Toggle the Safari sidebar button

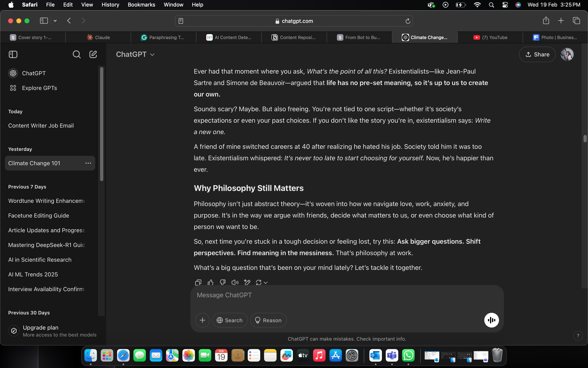click(44, 21)
